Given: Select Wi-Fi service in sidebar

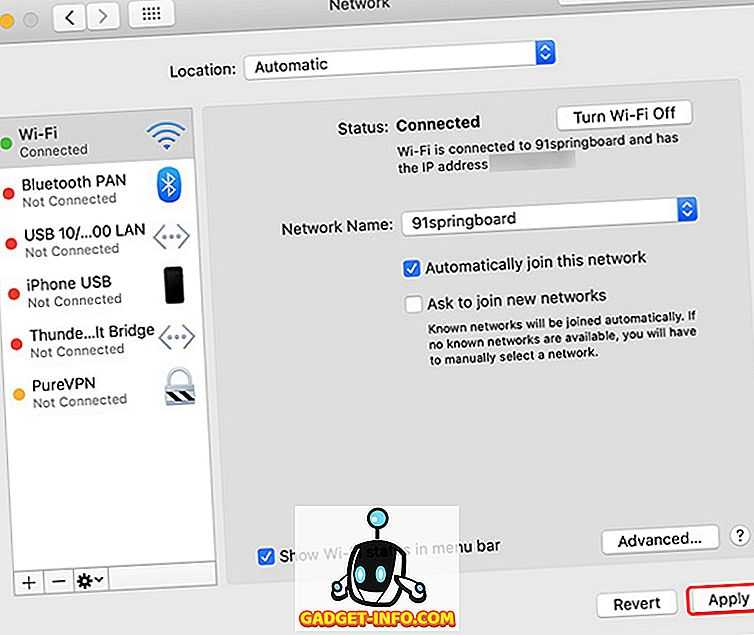Looking at the screenshot, I should 95,139.
